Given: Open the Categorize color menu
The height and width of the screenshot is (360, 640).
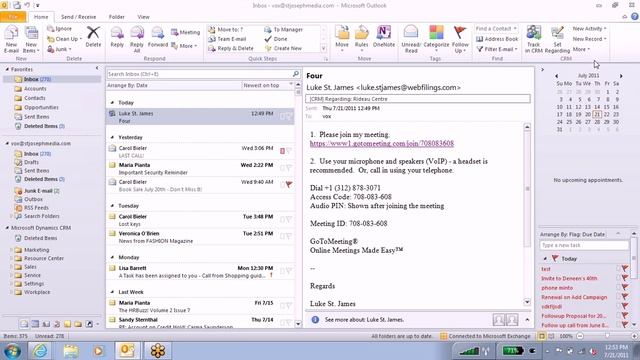Looking at the screenshot, I should [436, 39].
